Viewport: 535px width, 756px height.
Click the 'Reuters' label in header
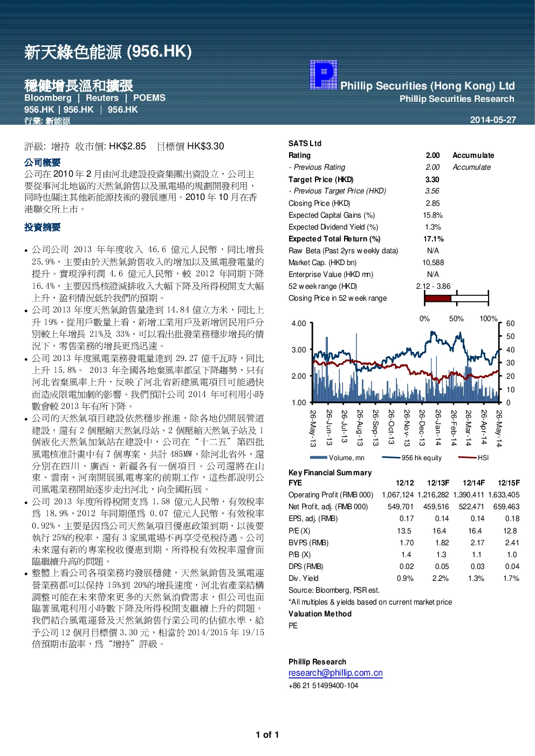(102, 98)
